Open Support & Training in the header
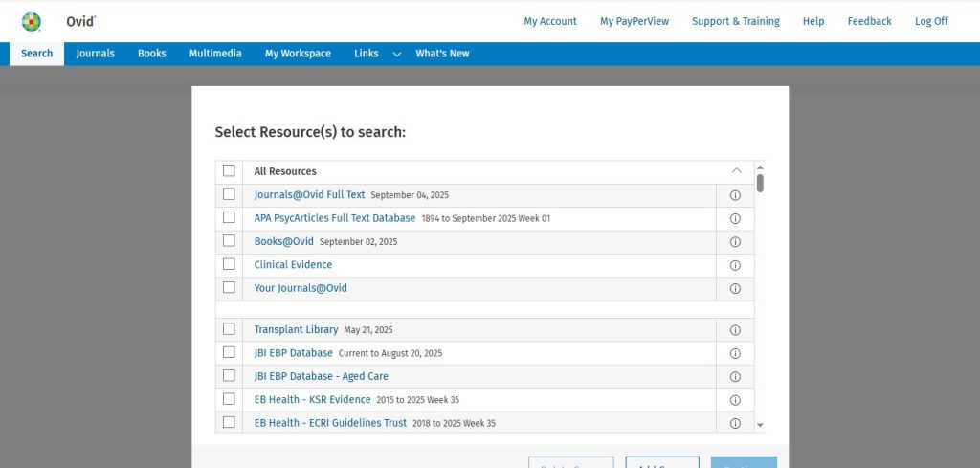Viewport: 980px width, 468px height. tap(735, 21)
